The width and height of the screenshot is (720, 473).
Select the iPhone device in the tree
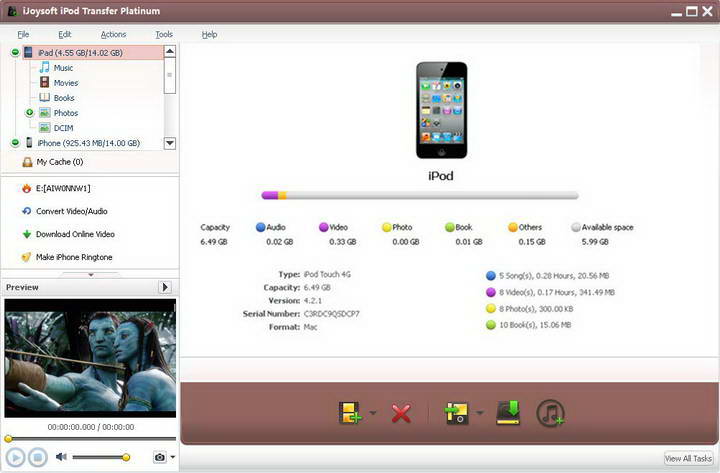point(89,143)
